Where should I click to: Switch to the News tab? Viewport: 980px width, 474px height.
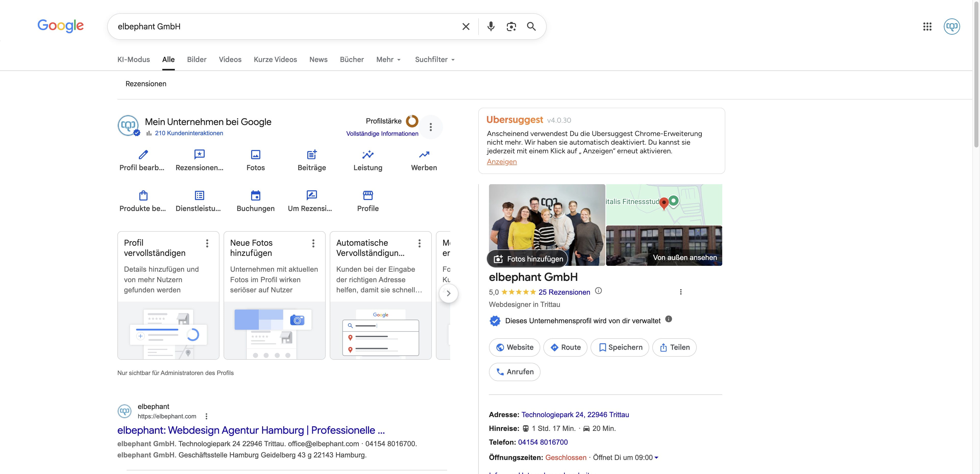coord(318,59)
